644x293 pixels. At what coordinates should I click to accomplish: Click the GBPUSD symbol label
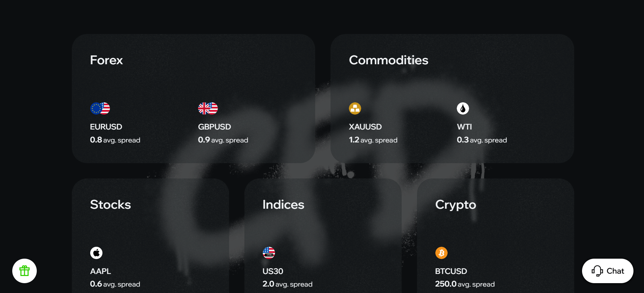214,127
